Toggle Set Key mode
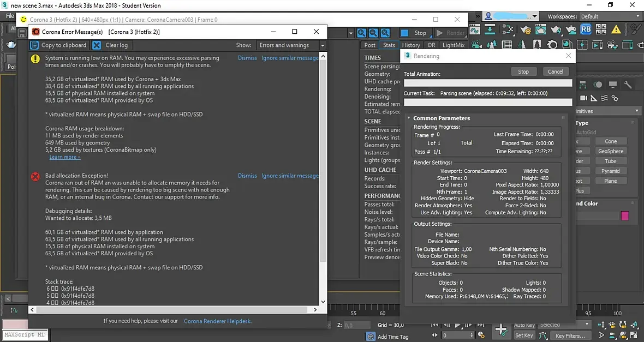This screenshot has height=342, width=644. pyautogui.click(x=524, y=335)
